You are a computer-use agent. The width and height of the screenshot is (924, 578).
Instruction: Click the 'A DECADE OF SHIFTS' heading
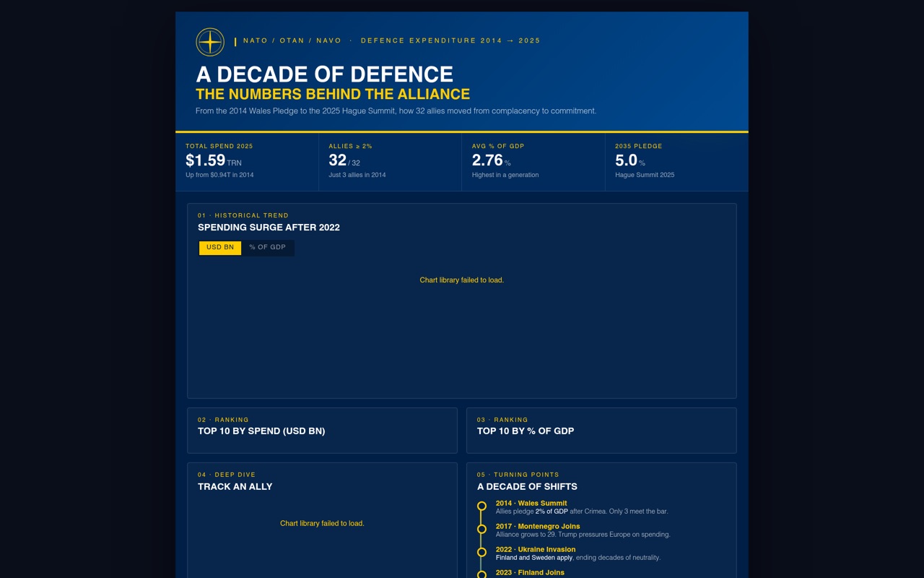click(x=527, y=487)
